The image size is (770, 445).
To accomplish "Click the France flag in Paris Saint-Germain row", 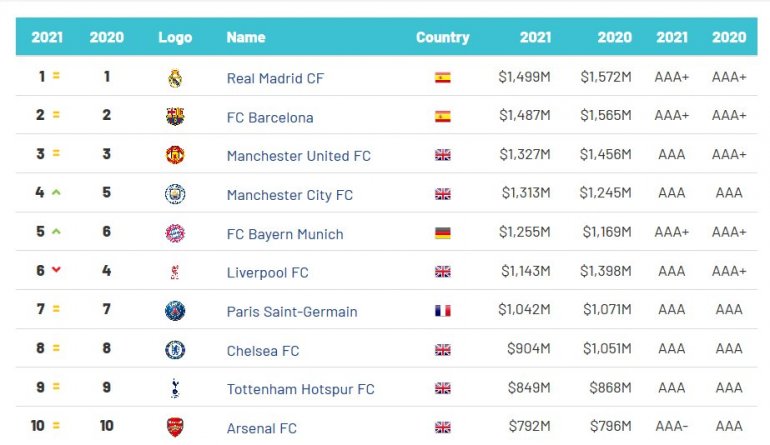I will (x=442, y=311).
